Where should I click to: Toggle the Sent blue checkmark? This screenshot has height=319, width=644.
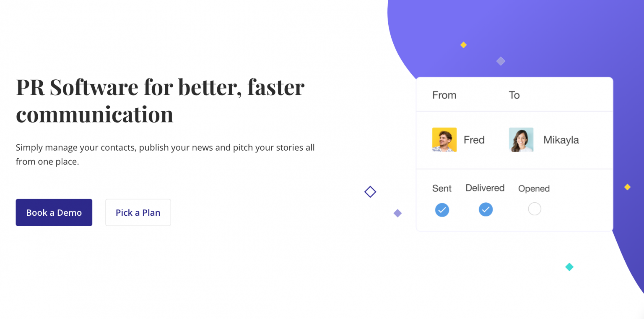(442, 209)
